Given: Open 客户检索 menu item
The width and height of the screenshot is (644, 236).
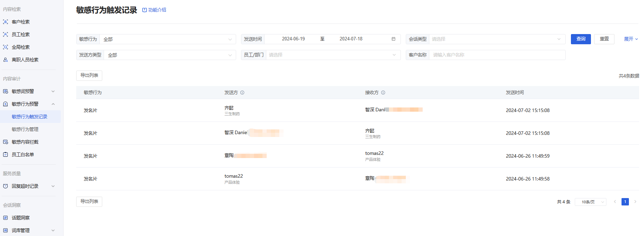Looking at the screenshot, I should 21,22.
